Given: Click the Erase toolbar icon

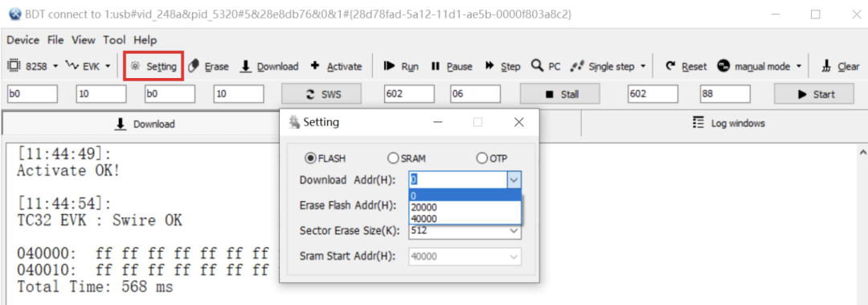Looking at the screenshot, I should [193, 67].
